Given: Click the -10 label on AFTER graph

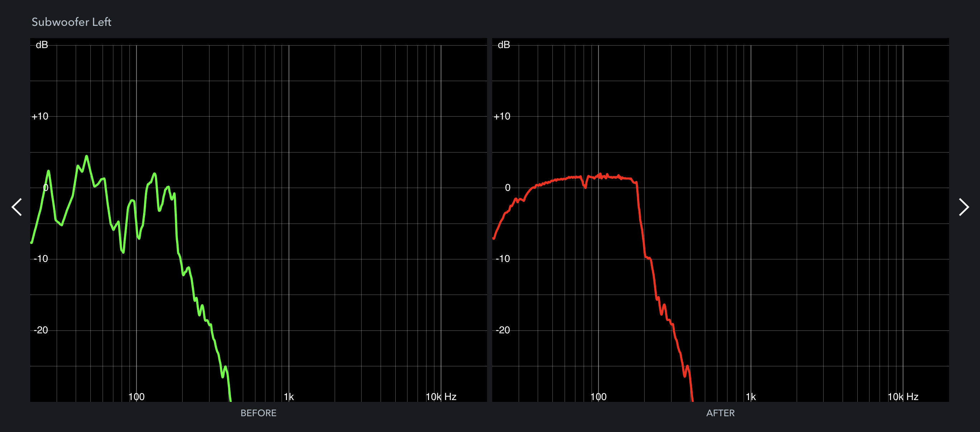Looking at the screenshot, I should click(x=503, y=259).
